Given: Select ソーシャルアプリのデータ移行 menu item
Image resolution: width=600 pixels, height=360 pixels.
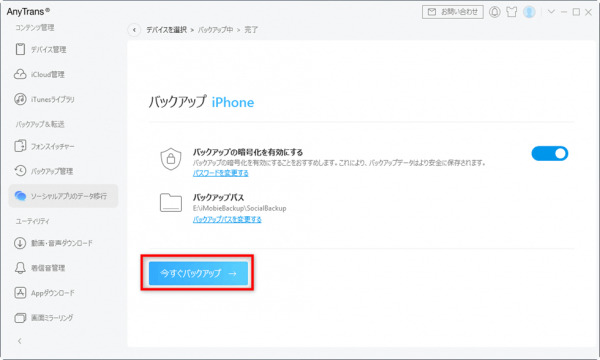Looking at the screenshot, I should click(x=64, y=196).
